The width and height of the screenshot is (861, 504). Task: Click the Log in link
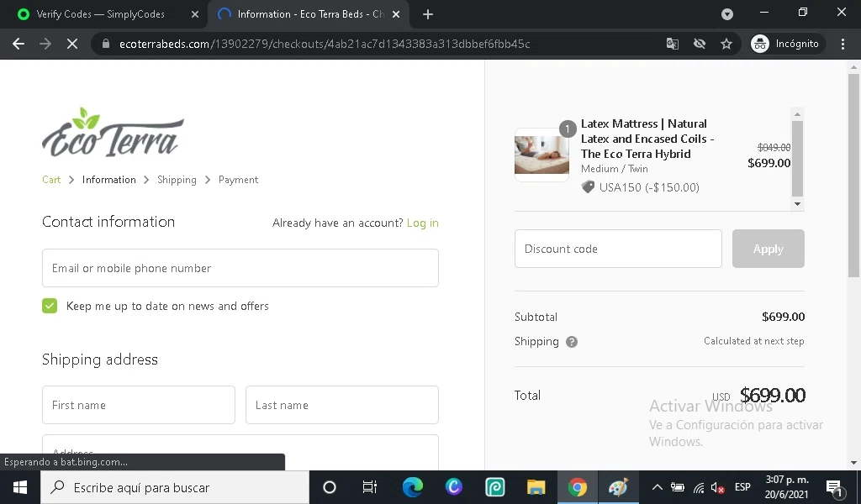click(422, 223)
